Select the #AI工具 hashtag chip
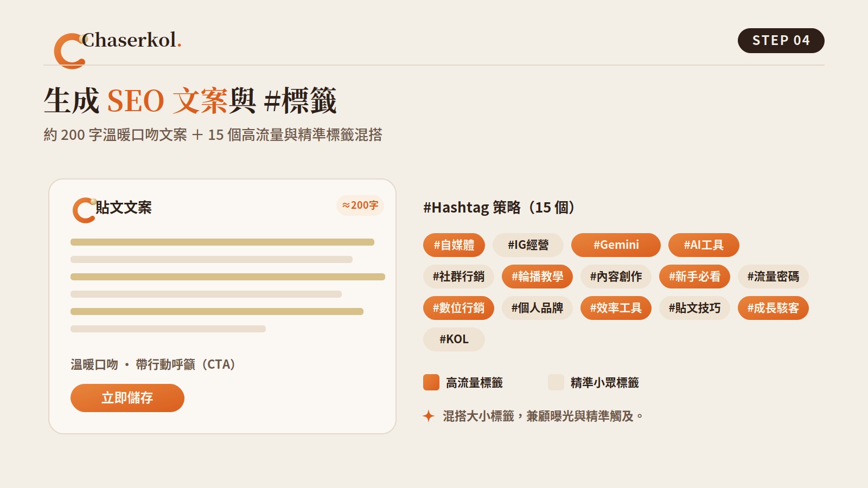Screen dimensions: 868x488 click(x=704, y=245)
